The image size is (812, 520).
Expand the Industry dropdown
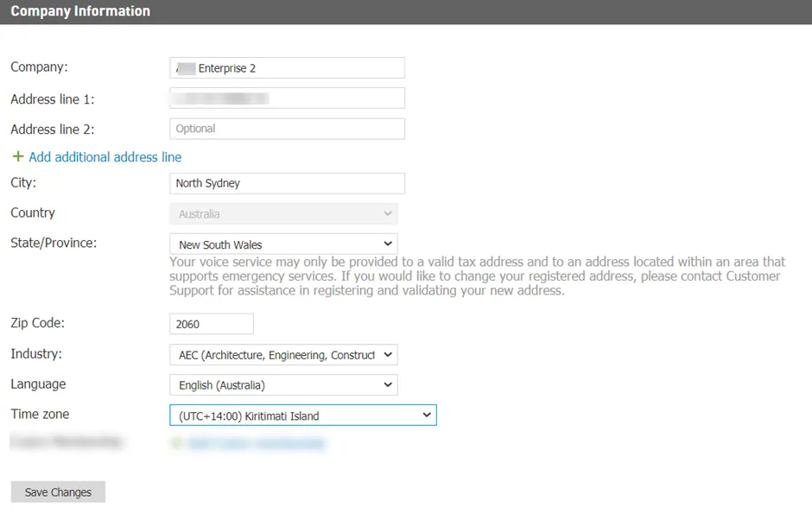[x=283, y=355]
